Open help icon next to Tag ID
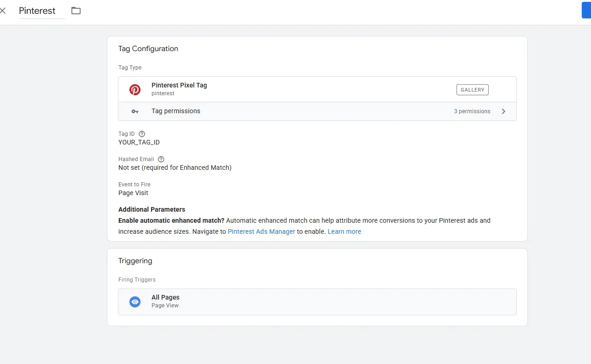The image size is (591, 364). [x=142, y=134]
